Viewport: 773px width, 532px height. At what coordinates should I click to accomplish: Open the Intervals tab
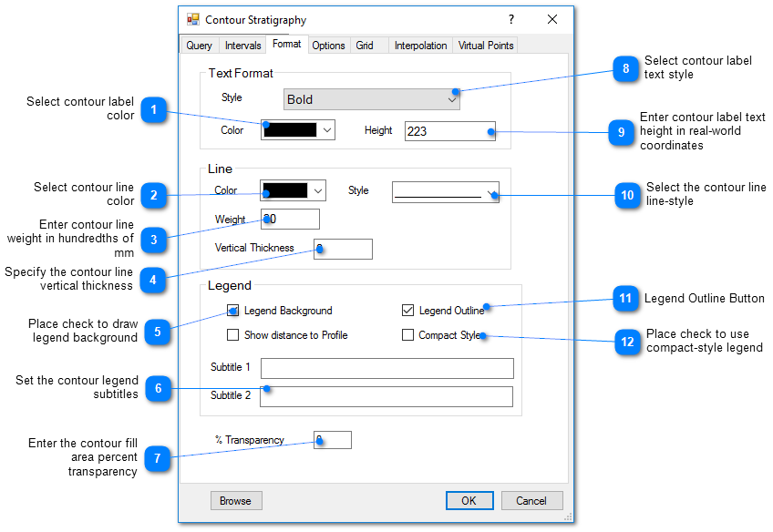click(242, 46)
